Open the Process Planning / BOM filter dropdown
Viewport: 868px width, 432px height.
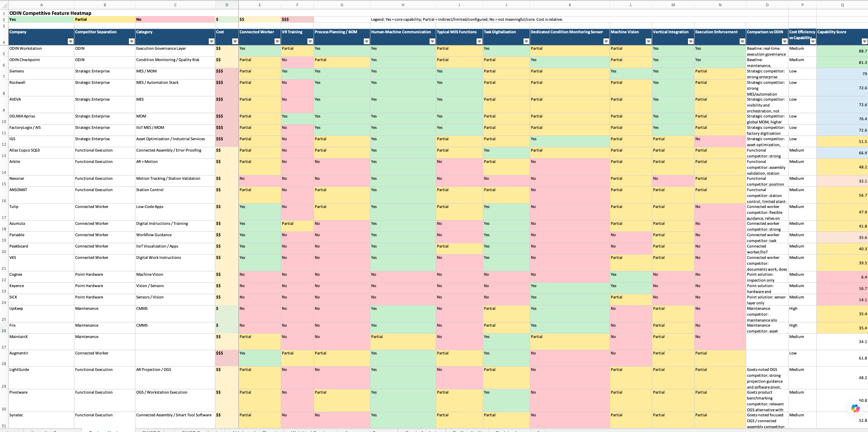(x=366, y=42)
